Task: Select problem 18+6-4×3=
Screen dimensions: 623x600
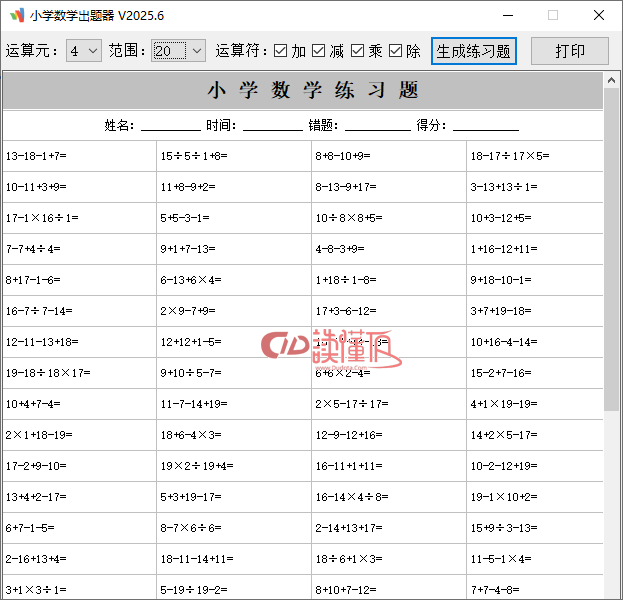Action: [191, 435]
